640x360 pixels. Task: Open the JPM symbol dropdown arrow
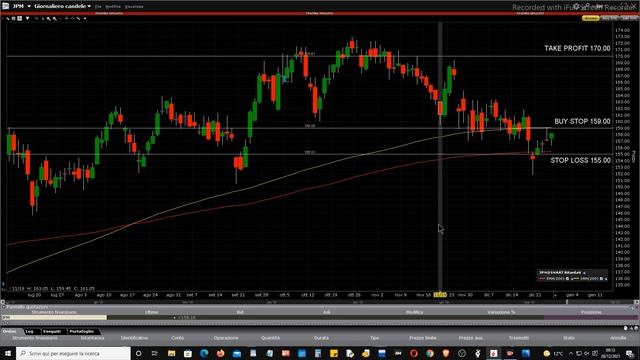(x=29, y=7)
